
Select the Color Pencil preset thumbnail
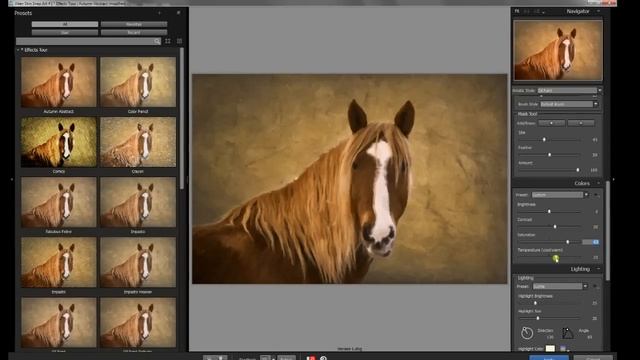click(138, 82)
